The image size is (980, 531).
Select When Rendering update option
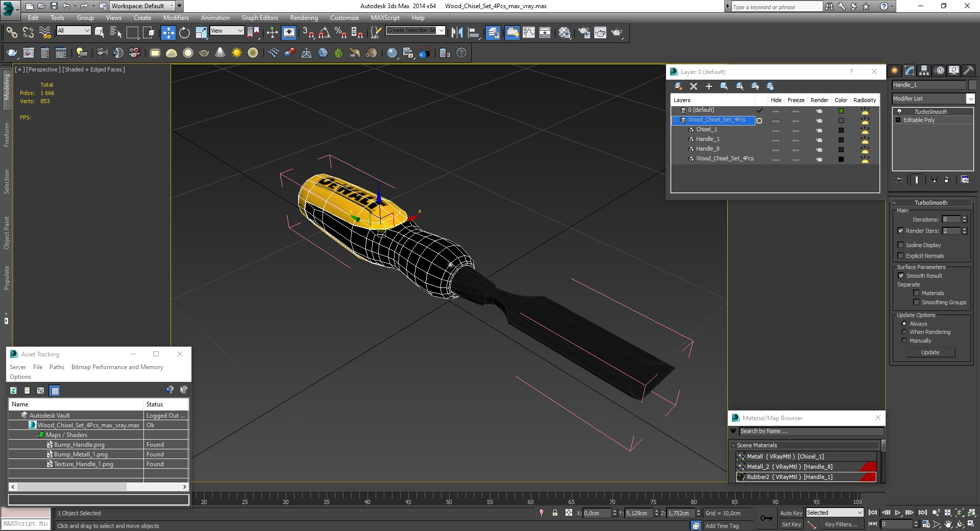point(904,332)
